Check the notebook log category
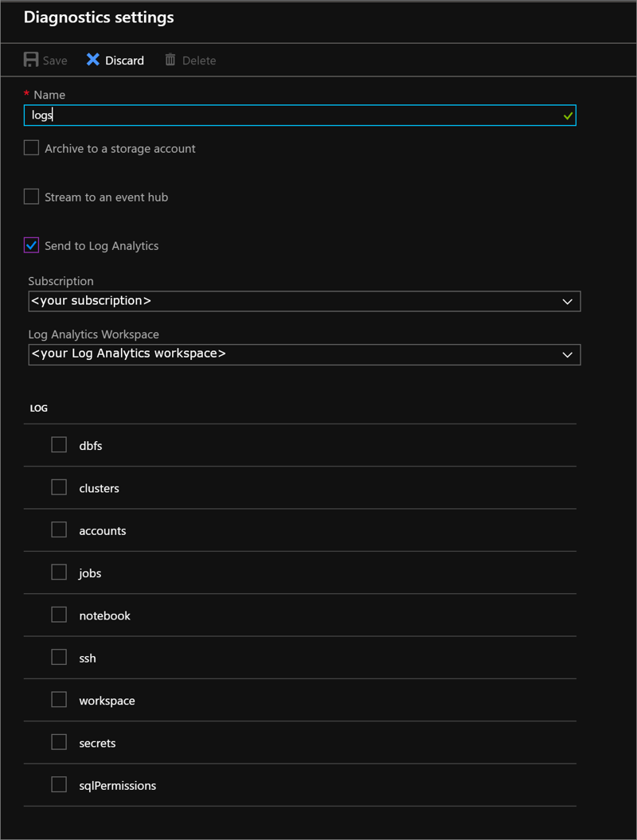Viewport: 637px width, 840px height. pyautogui.click(x=59, y=614)
